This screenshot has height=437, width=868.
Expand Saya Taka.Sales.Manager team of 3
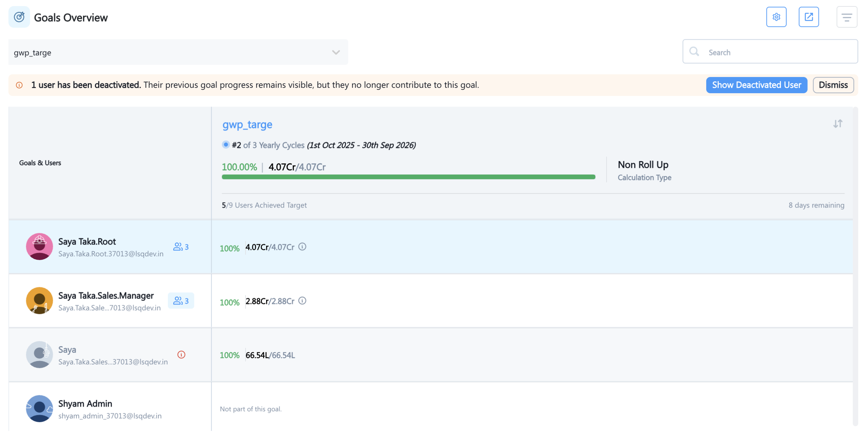click(181, 301)
